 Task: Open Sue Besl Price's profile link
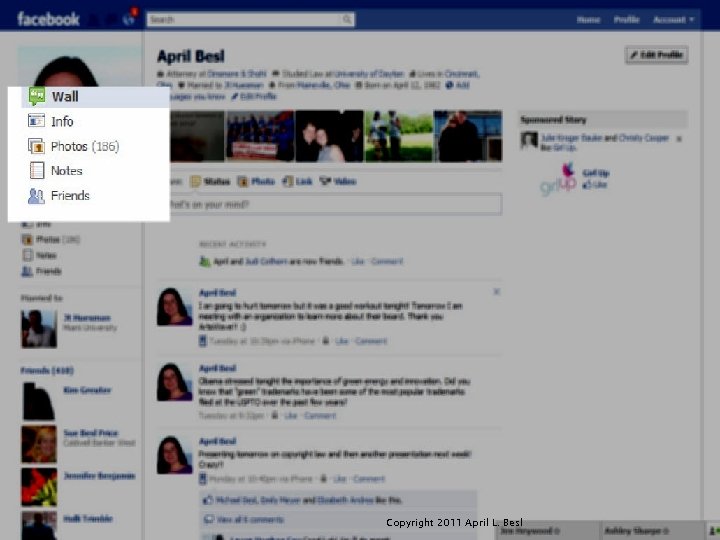pos(91,433)
